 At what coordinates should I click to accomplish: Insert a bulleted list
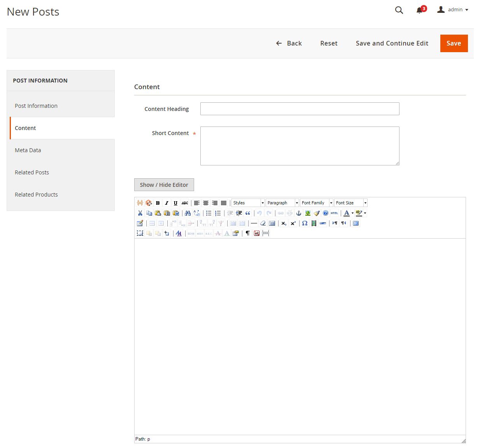209,213
